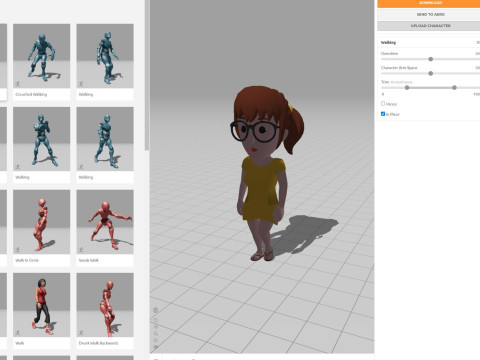This screenshot has width=480, height=360.
Task: Select the Drunk Walk Backwards animation thumbnail
Action: tap(105, 305)
